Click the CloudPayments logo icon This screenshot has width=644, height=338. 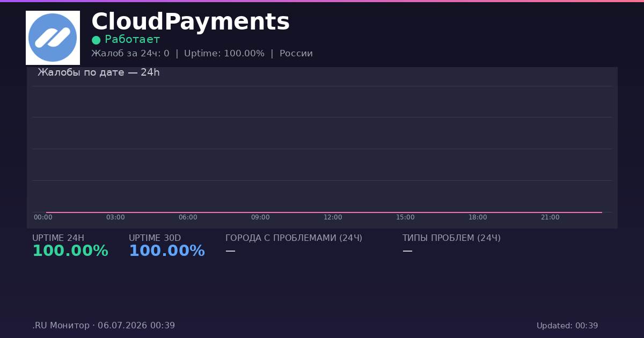pos(53,38)
